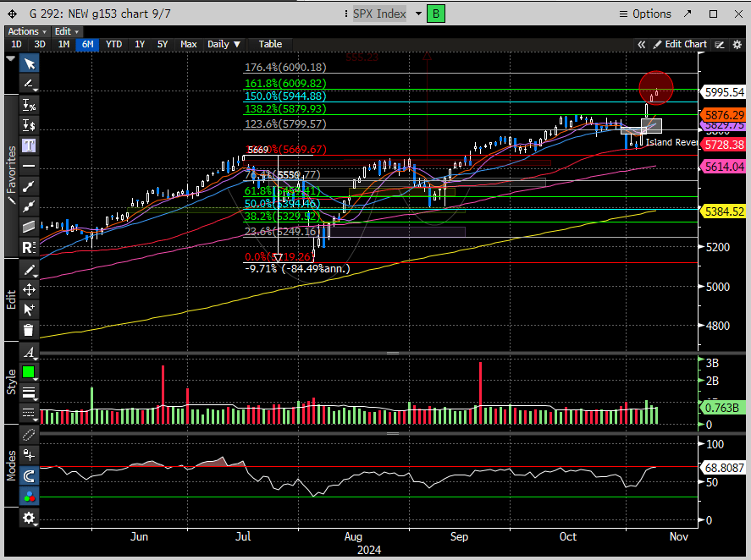
Task: Open the line dash pattern menu
Action: pos(30,412)
